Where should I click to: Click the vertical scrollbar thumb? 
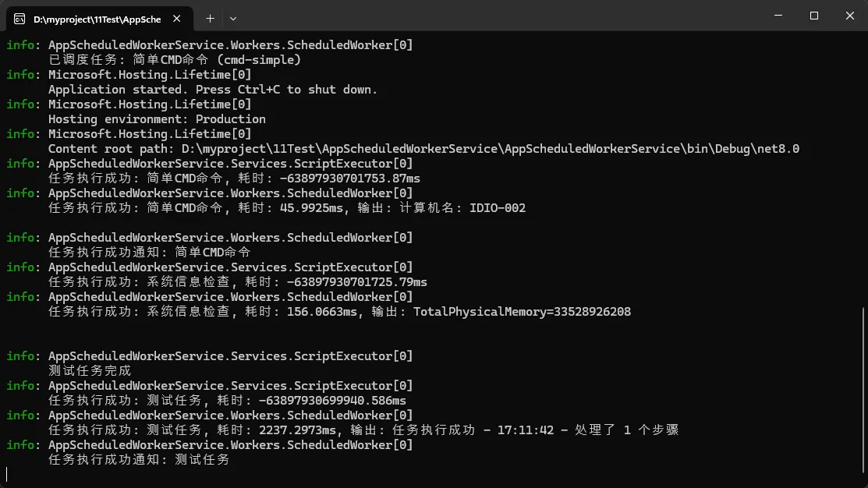pos(863,390)
